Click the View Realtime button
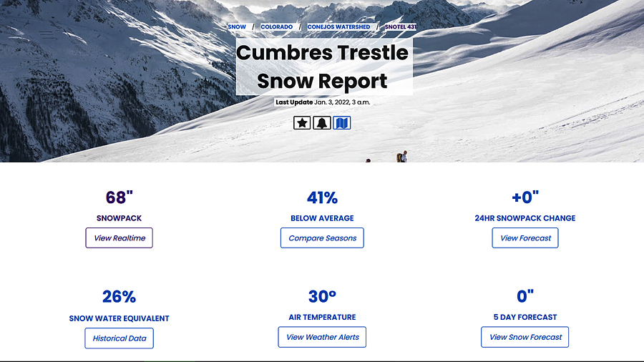The image size is (644, 362). coord(119,238)
